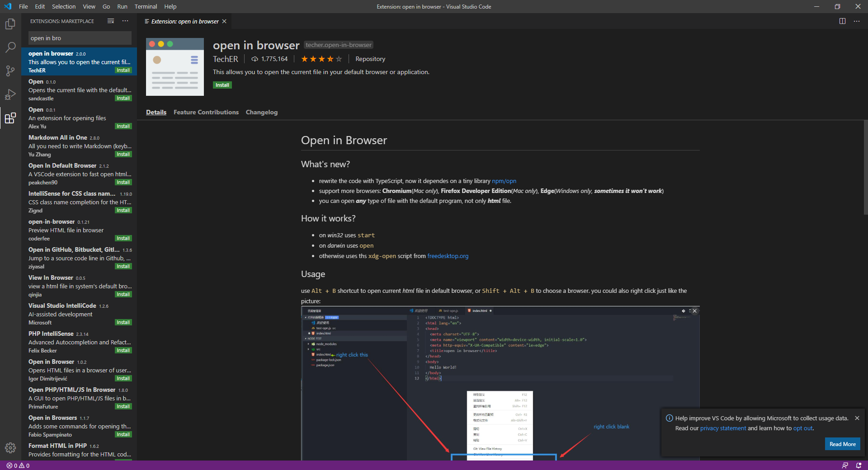The width and height of the screenshot is (868, 470).
Task: Install Open in Browsers by Fabio Spampinato
Action: pos(123,434)
